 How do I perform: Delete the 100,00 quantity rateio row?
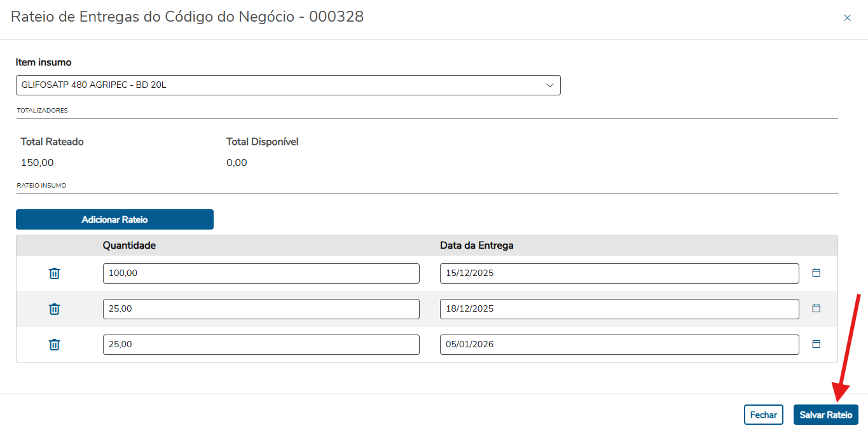(55, 273)
